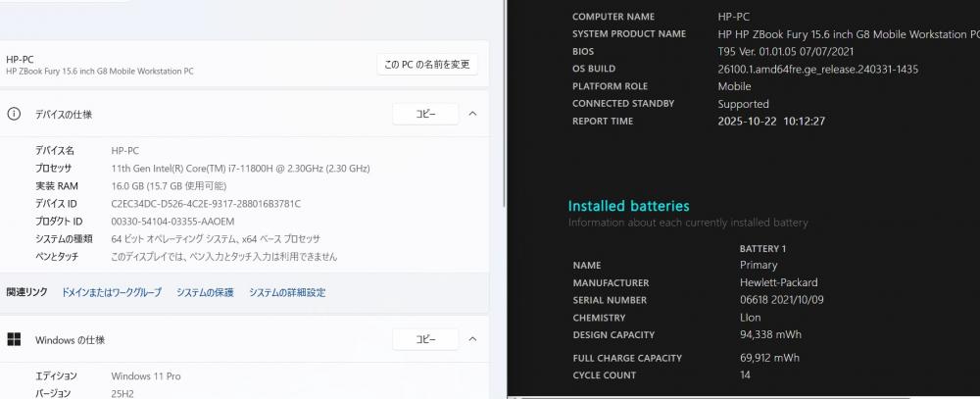Click the HP-PC name at settings top

(x=20, y=59)
